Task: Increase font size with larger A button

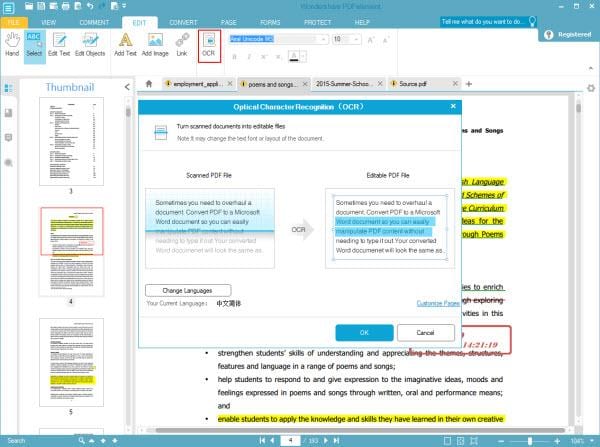Action: [x=371, y=39]
